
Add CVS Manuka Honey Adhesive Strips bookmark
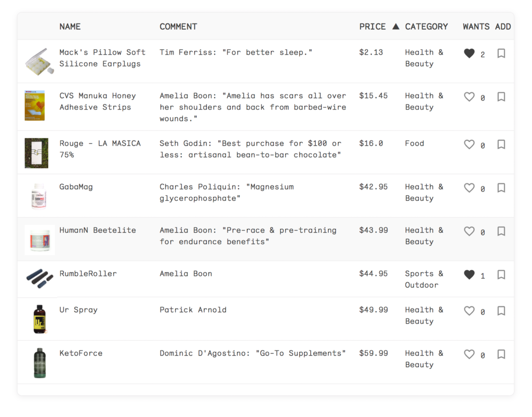click(501, 97)
